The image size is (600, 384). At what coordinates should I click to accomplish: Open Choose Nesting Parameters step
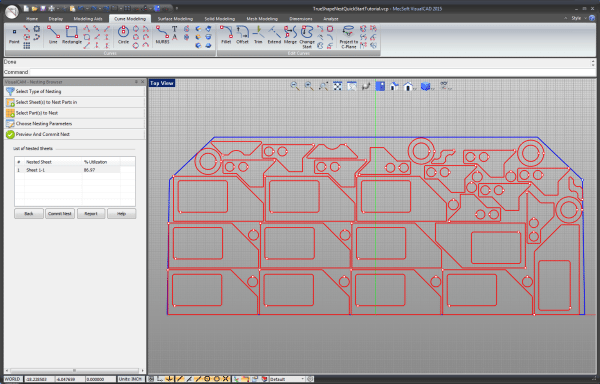[75, 124]
